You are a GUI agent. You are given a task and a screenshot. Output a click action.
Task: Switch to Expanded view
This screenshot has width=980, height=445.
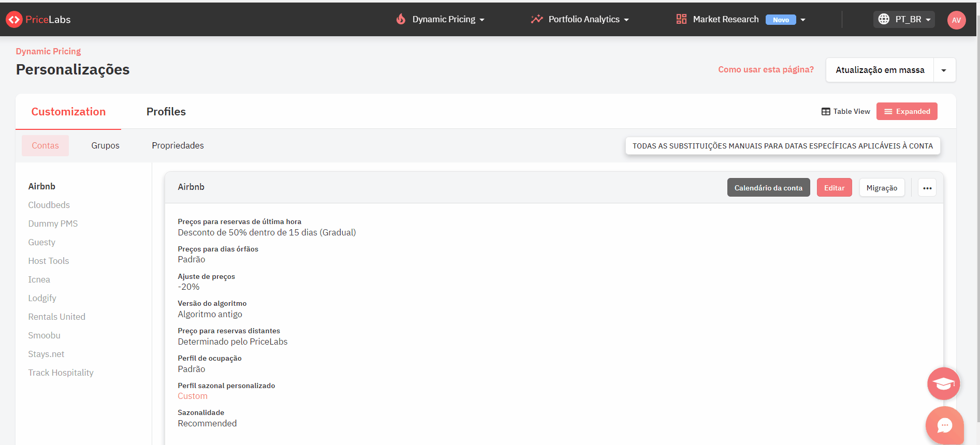coord(907,111)
